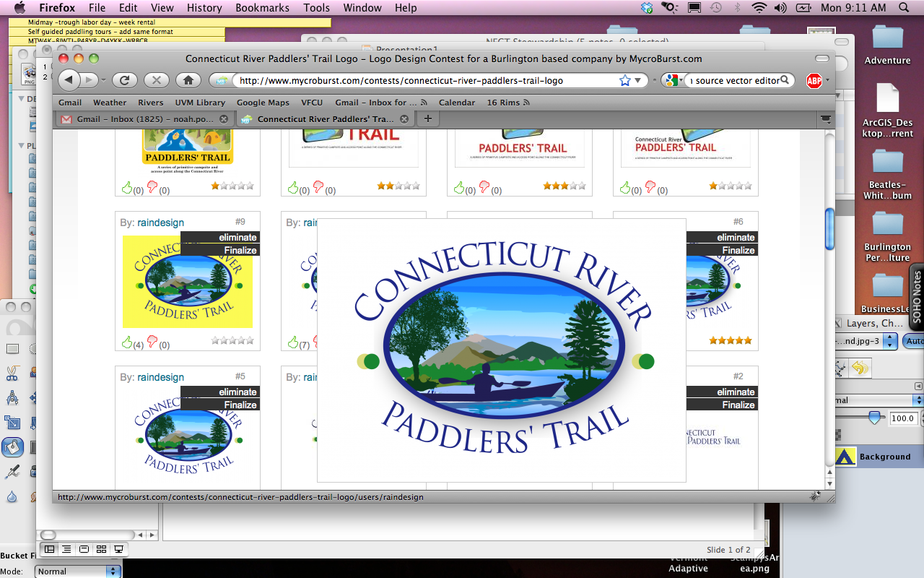Screen dimensions: 924x578
Task: Open the Time Machine menu bar icon
Action: pos(715,8)
